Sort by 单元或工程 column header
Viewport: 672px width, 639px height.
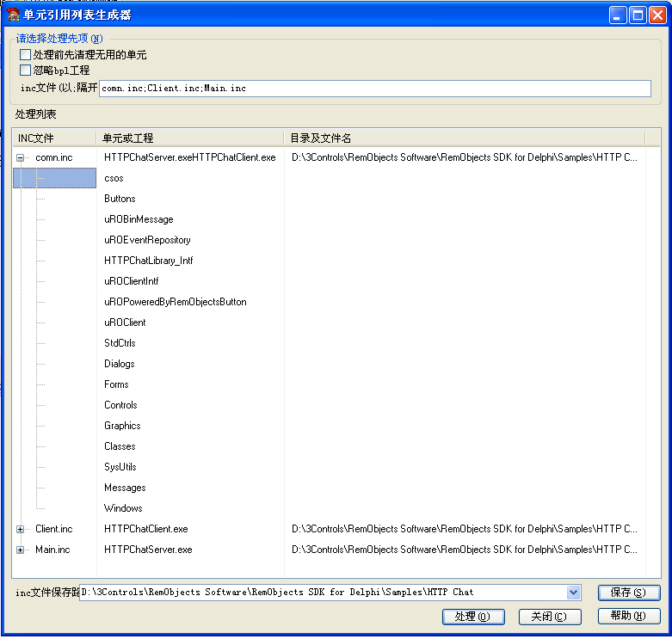tap(189, 138)
